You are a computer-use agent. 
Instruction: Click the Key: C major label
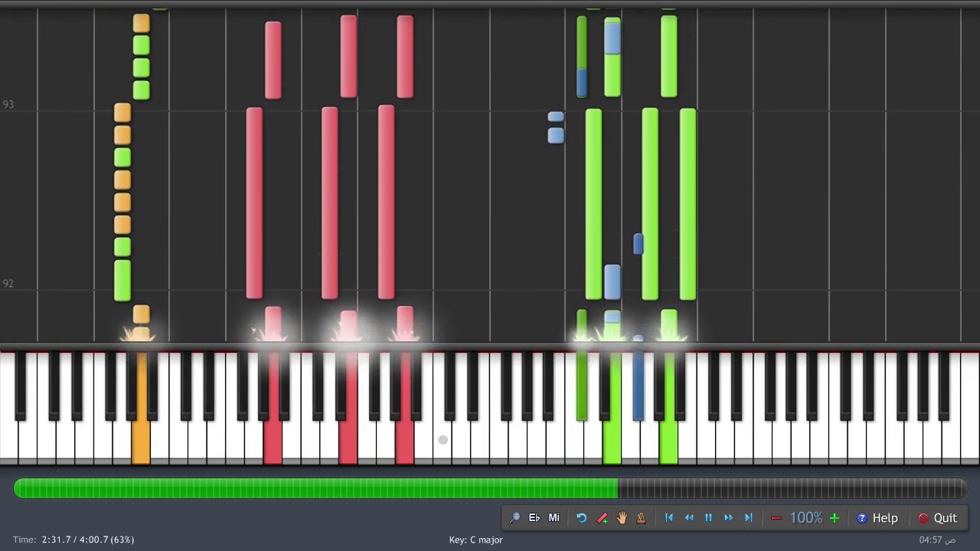[475, 540]
